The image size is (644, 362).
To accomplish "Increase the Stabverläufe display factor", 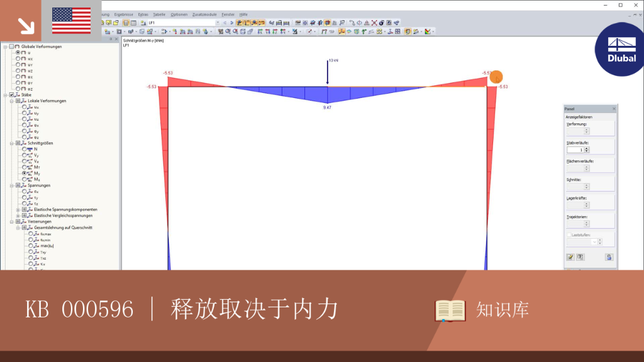I will [587, 148].
